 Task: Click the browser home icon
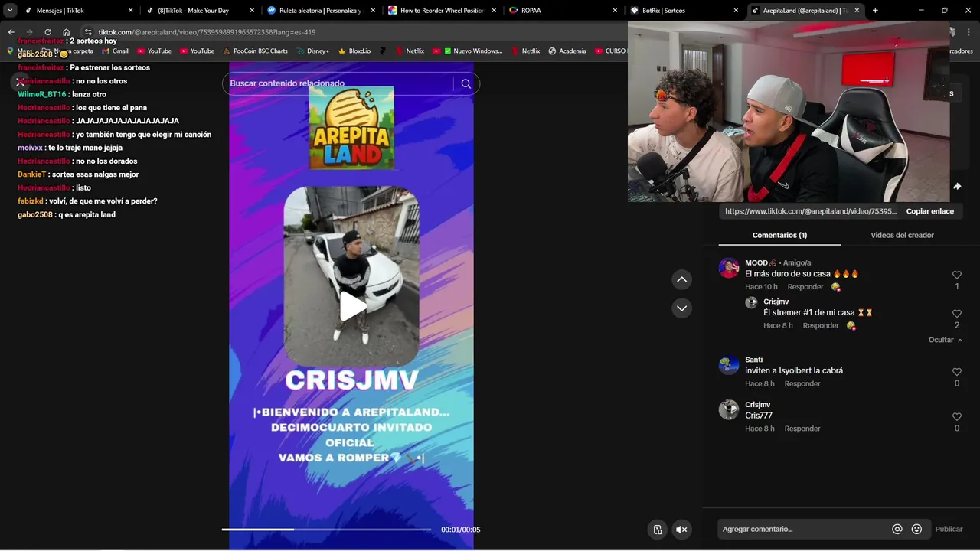(66, 32)
